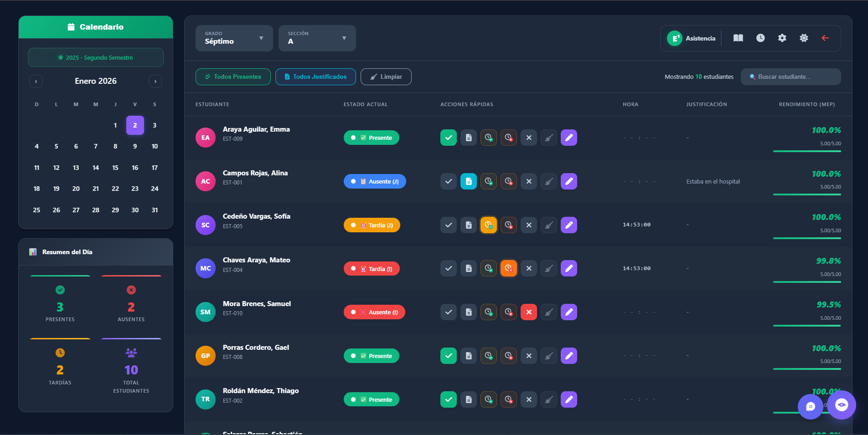
Task: Toggle the Presente status pill for Thiago Roldán
Action: (x=372, y=399)
